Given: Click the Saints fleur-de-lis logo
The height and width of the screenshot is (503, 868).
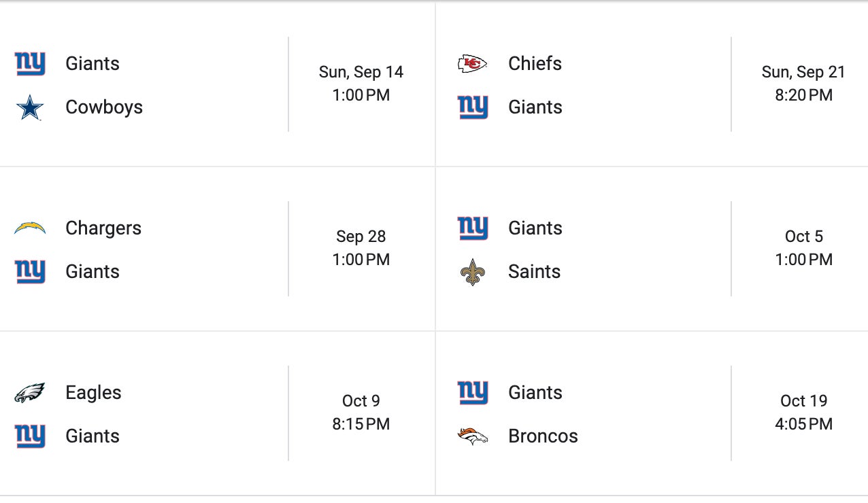Looking at the screenshot, I should [x=472, y=272].
